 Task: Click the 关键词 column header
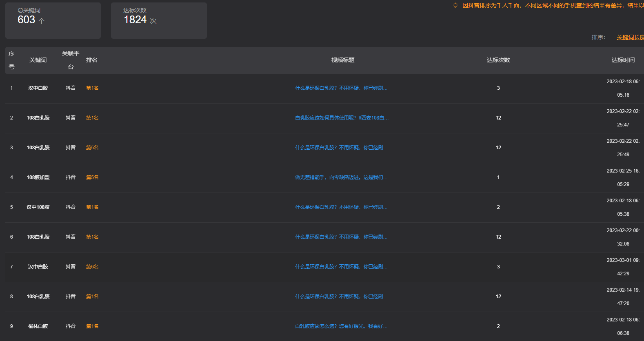[38, 60]
